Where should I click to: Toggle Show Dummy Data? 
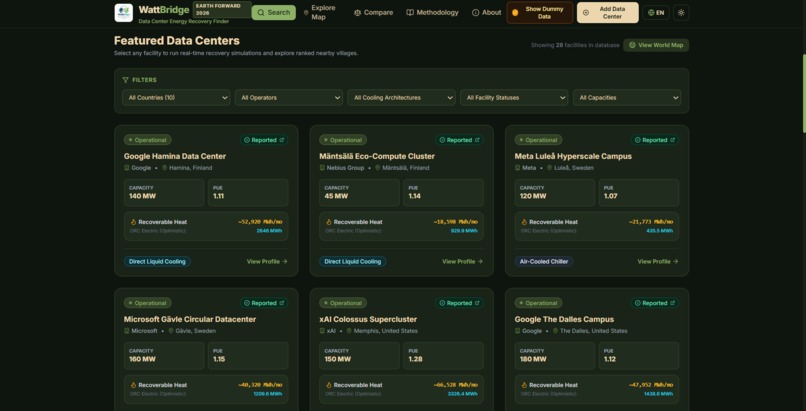click(x=540, y=12)
